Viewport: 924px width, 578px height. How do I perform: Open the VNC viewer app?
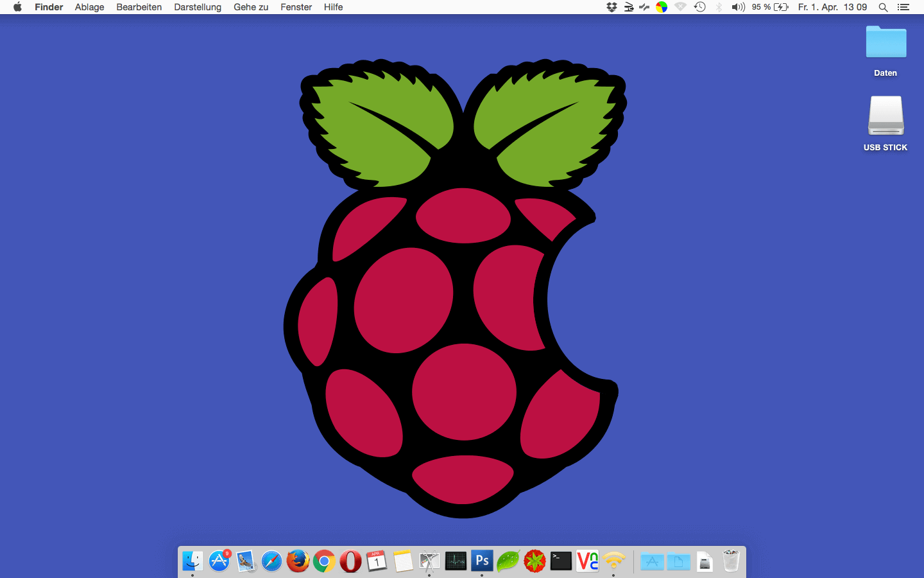(x=587, y=561)
